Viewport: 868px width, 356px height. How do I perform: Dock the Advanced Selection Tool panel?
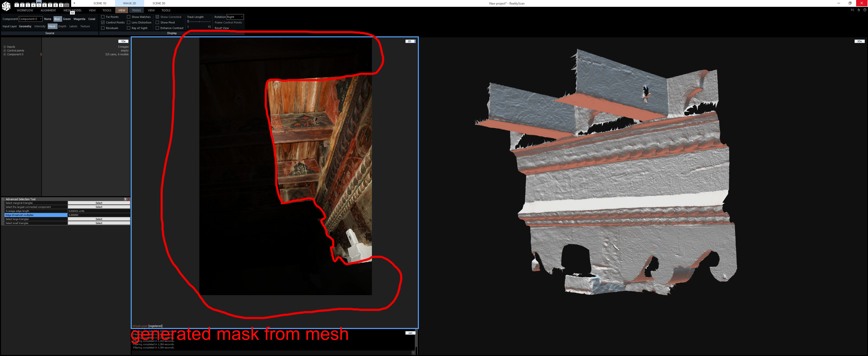(125, 199)
